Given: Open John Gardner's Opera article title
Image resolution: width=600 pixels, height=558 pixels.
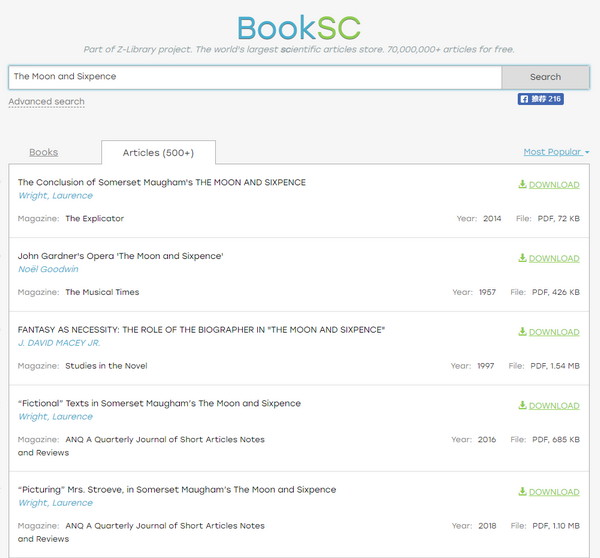Looking at the screenshot, I should coord(121,256).
